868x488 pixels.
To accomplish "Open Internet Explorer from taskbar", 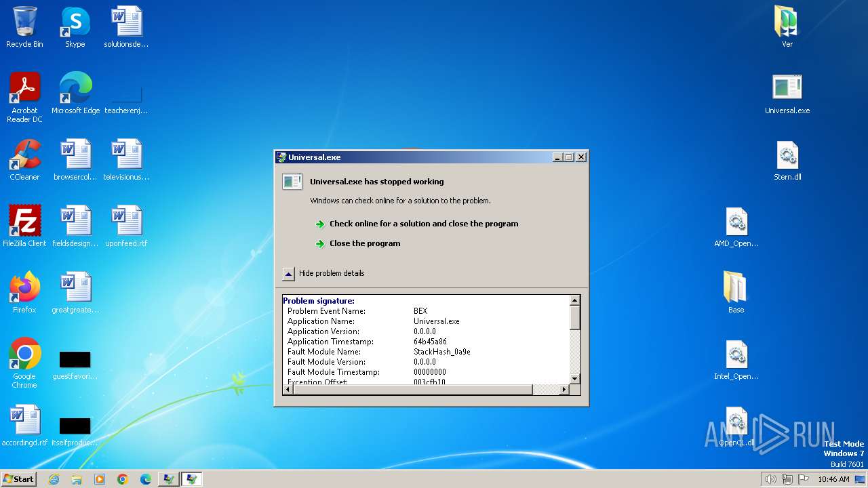I will click(x=54, y=479).
